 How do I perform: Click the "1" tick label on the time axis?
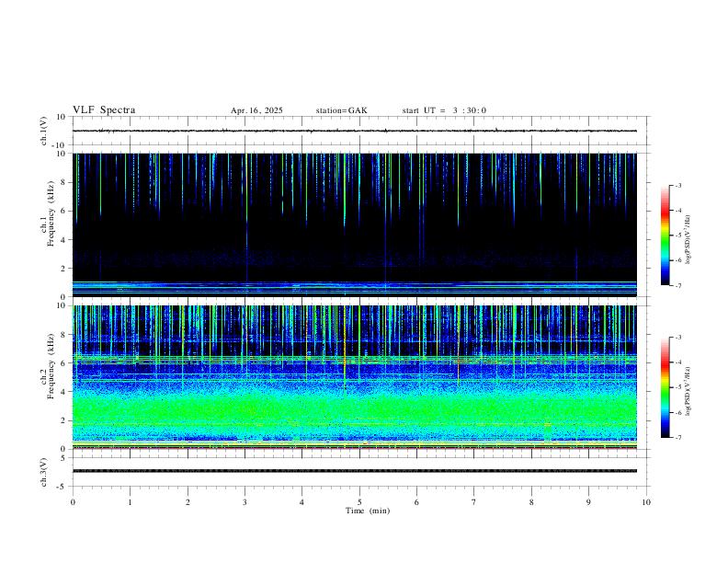coord(130,502)
